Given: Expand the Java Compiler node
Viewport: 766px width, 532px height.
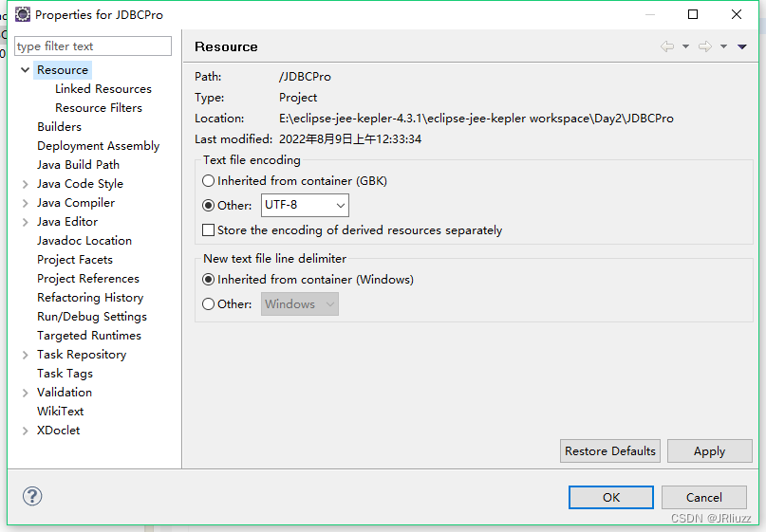Looking at the screenshot, I should (x=26, y=203).
